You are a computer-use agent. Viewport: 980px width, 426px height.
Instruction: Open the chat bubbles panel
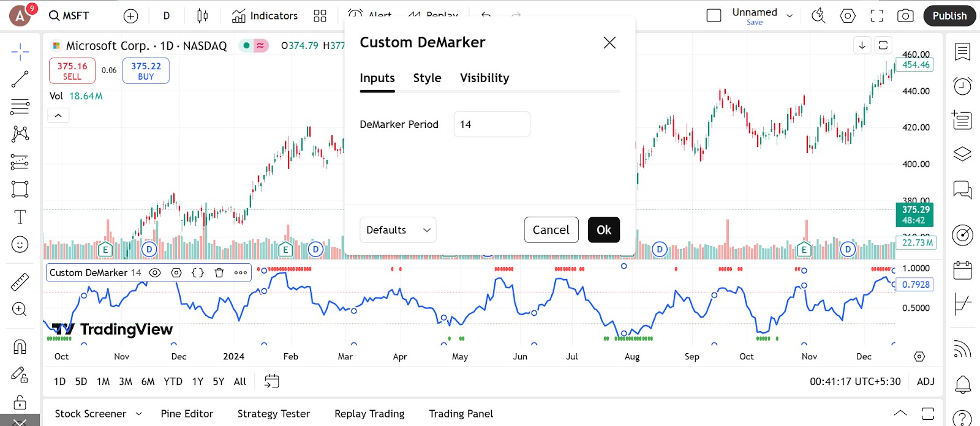(962, 190)
